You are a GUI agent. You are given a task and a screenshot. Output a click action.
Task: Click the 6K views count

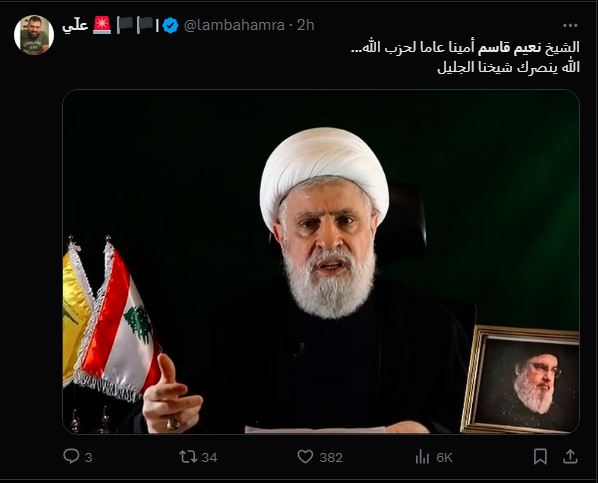pos(444,457)
